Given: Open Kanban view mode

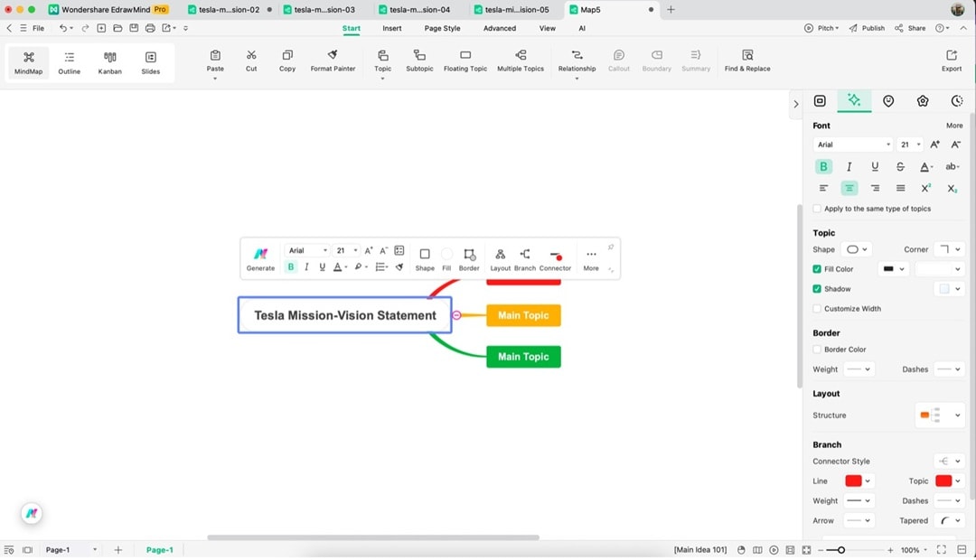Looking at the screenshot, I should [109, 63].
